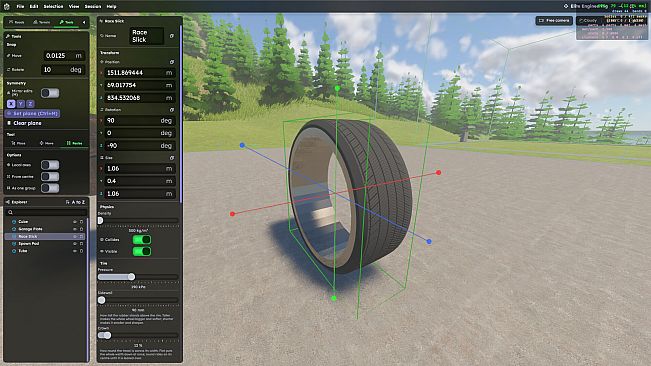The width and height of the screenshot is (651, 366).
Task: Click the app logo icon in menu bar
Action: 7,6
